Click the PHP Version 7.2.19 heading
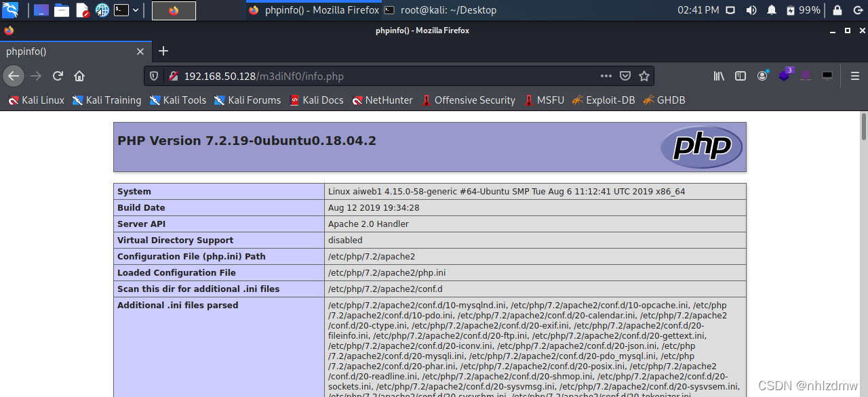This screenshot has height=397, width=868. 247,141
